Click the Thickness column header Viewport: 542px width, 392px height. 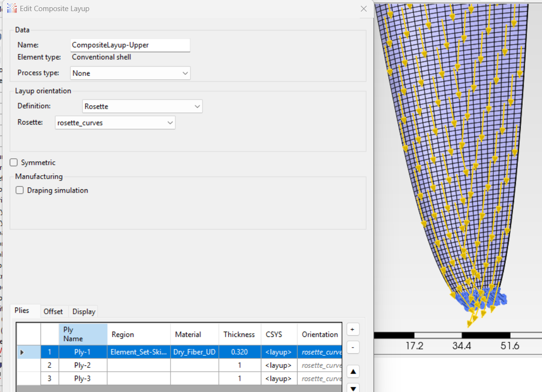(x=240, y=335)
